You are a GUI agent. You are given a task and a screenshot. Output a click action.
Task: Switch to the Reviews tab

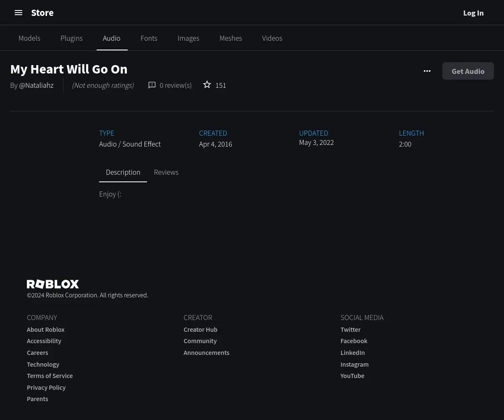(x=166, y=172)
